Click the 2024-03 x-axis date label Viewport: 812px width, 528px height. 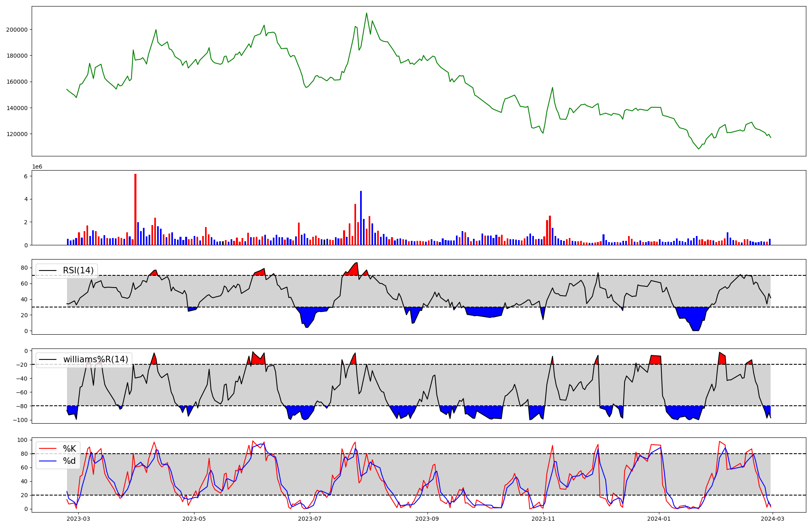tap(773, 519)
